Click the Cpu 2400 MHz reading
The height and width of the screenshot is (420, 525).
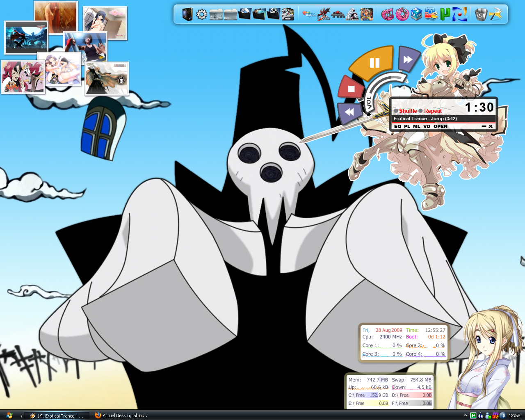pyautogui.click(x=382, y=337)
